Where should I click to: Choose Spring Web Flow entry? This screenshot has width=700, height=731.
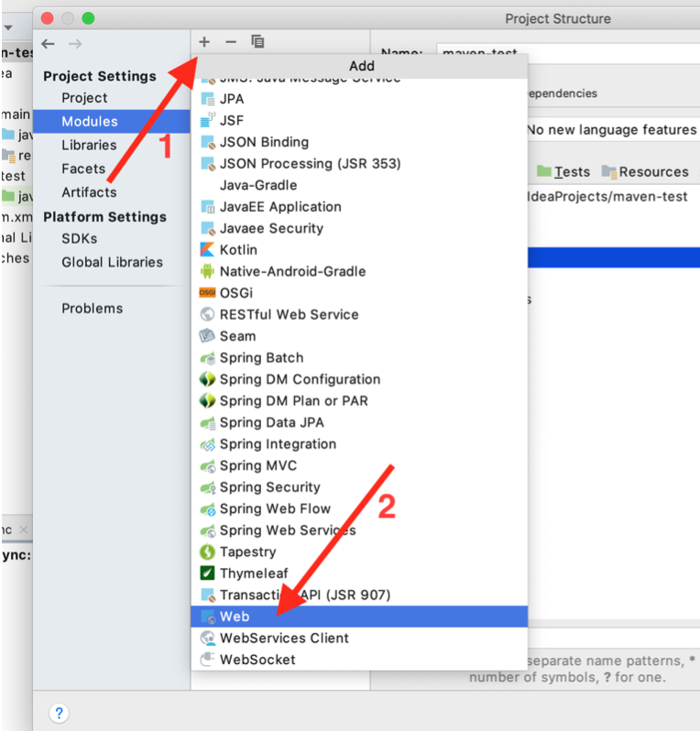(x=359, y=508)
